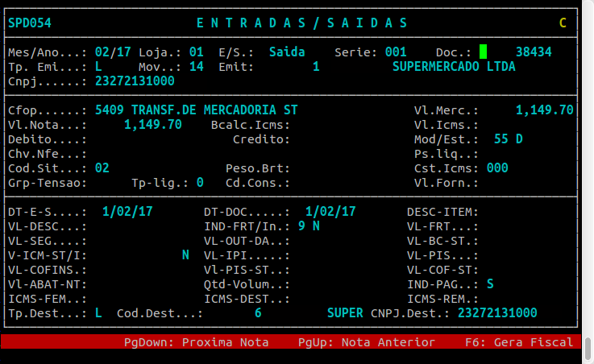The image size is (594, 364).
Task: Select the Loja field value 01
Action: [196, 52]
